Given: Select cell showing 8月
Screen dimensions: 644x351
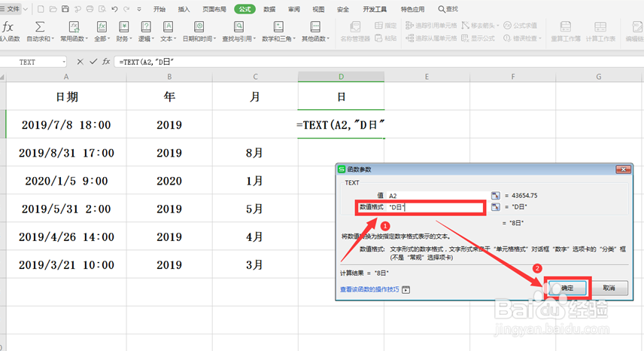Looking at the screenshot, I should point(255,153).
